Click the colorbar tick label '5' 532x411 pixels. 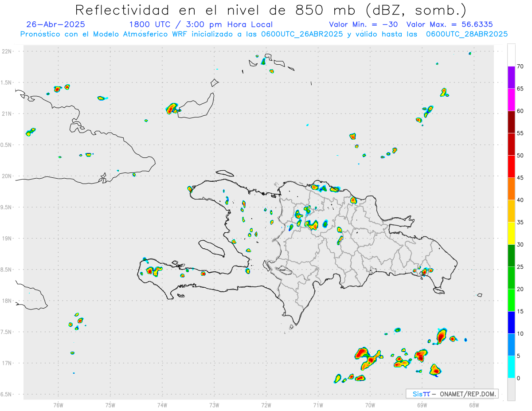coord(518,356)
